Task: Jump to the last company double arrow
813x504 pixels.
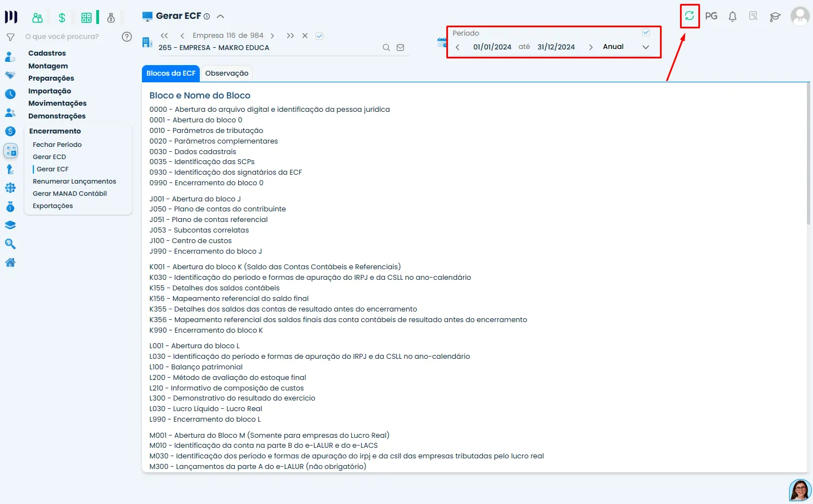Action: tap(290, 36)
